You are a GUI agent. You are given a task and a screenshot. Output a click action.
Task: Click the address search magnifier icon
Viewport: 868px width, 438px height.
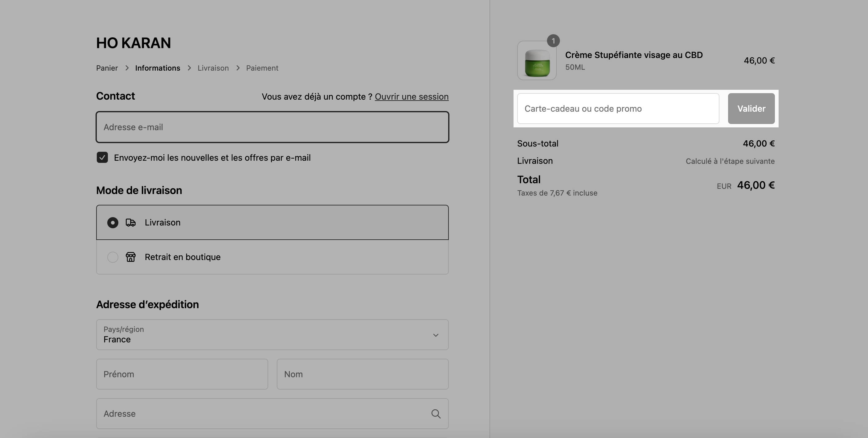[x=436, y=414]
